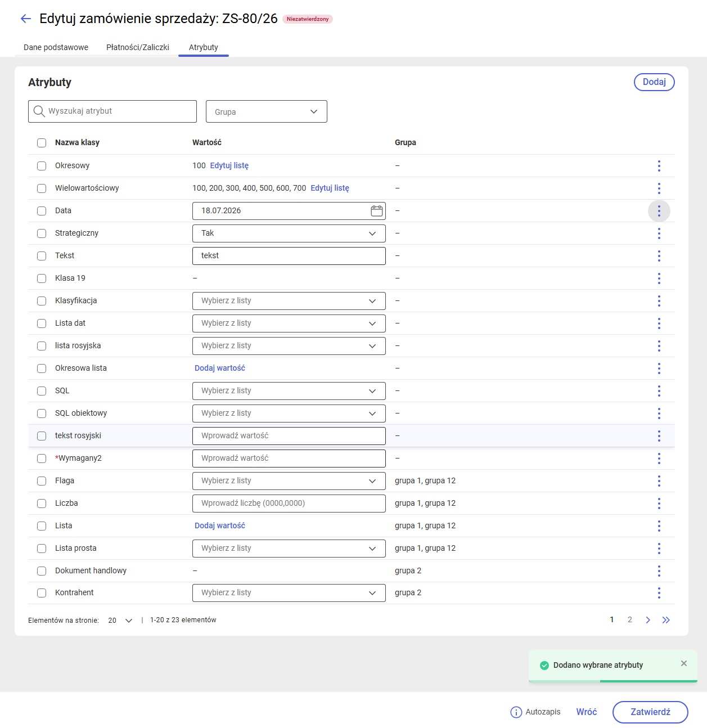707x728 pixels.
Task: Open the Płatności/Zaliczki tab
Action: [138, 47]
